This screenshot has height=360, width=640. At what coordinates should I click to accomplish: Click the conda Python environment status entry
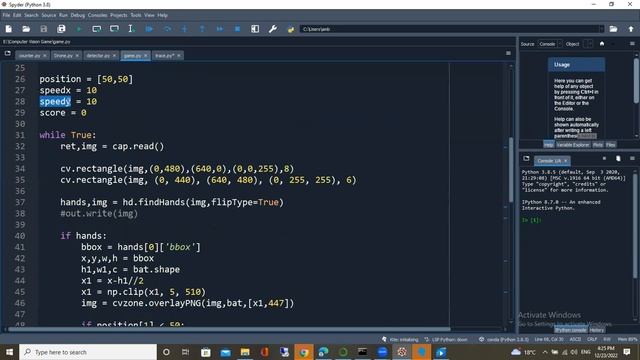click(x=504, y=340)
